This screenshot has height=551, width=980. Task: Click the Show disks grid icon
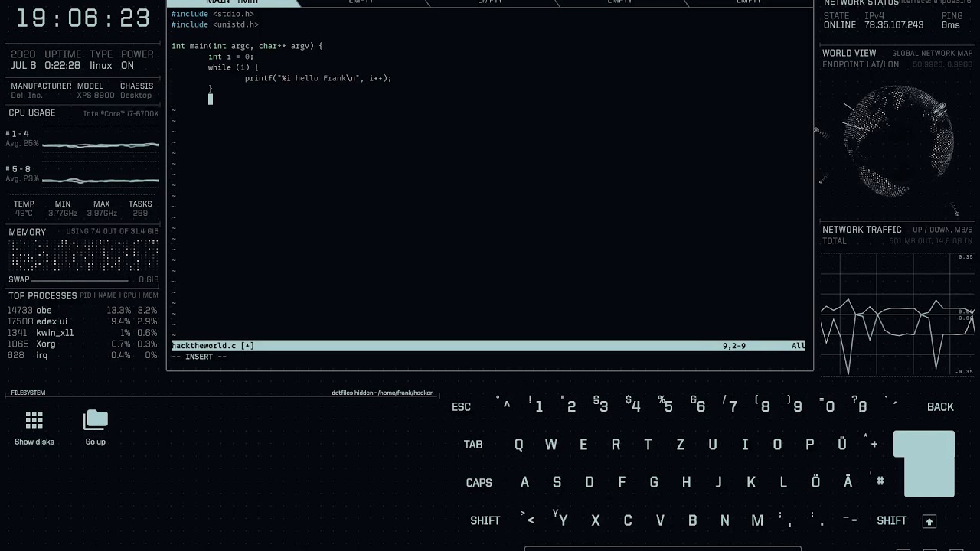tap(34, 419)
